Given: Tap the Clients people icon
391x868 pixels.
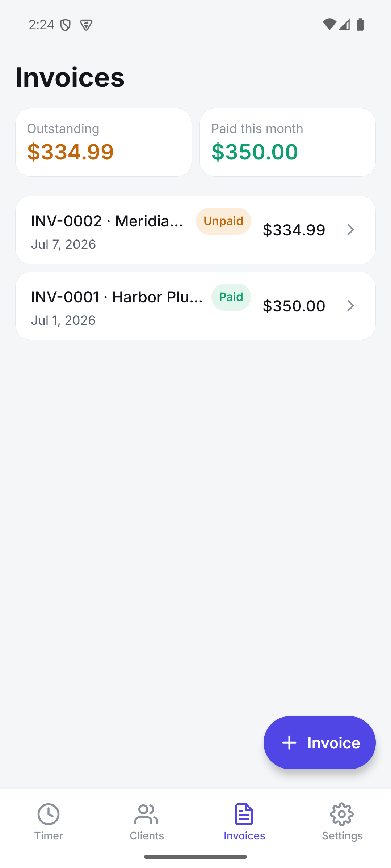Looking at the screenshot, I should (146, 814).
